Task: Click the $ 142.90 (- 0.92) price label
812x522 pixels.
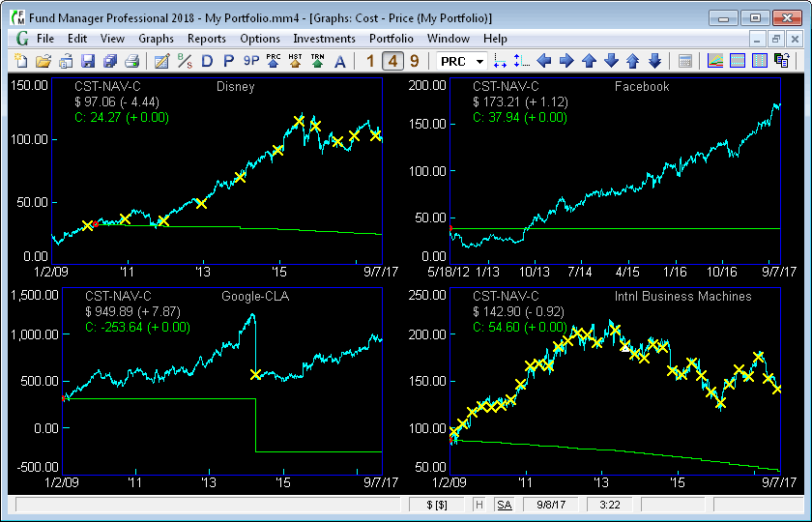Action: click(x=518, y=311)
